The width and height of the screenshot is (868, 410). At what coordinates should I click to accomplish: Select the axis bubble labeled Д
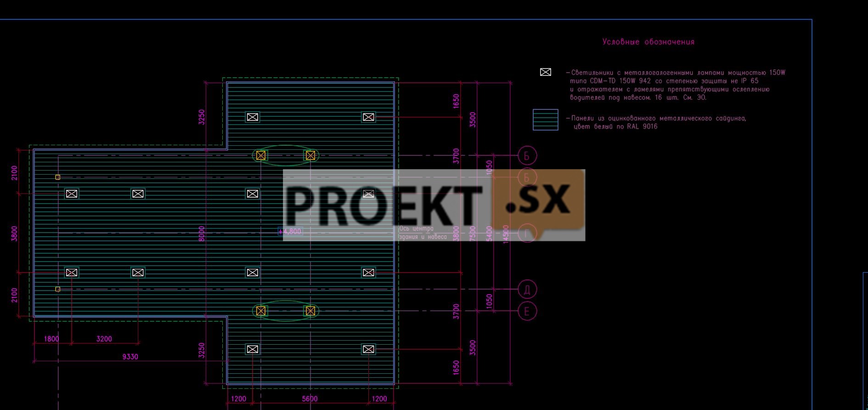click(527, 290)
